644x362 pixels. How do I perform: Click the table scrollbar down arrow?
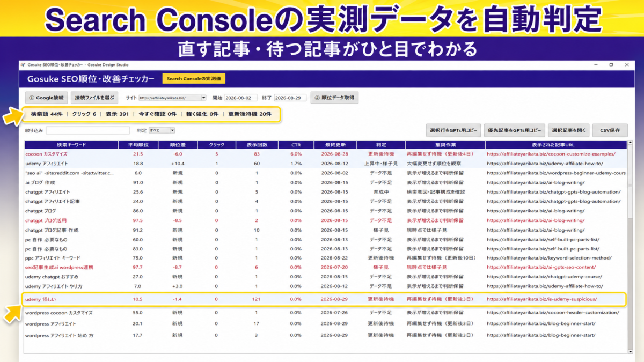[x=630, y=351]
